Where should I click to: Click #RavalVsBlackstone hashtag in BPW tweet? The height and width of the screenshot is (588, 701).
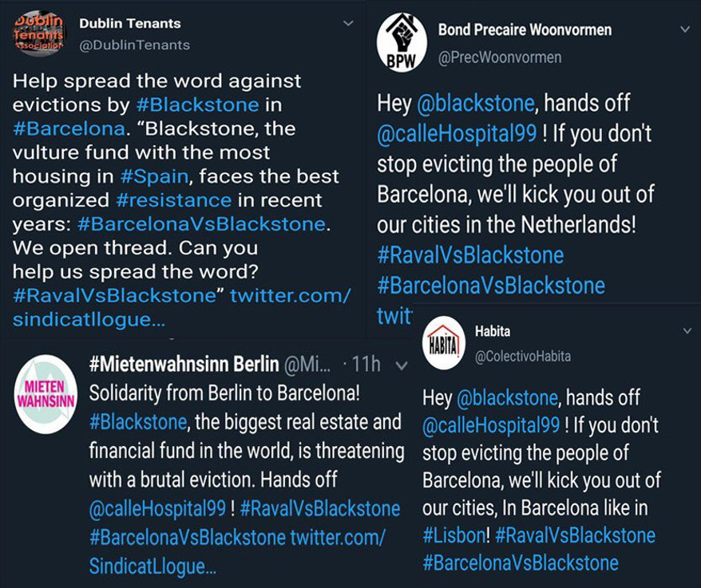coord(470,255)
